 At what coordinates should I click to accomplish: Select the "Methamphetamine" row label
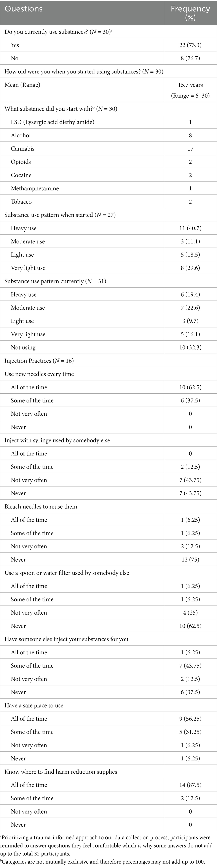coord(35,188)
